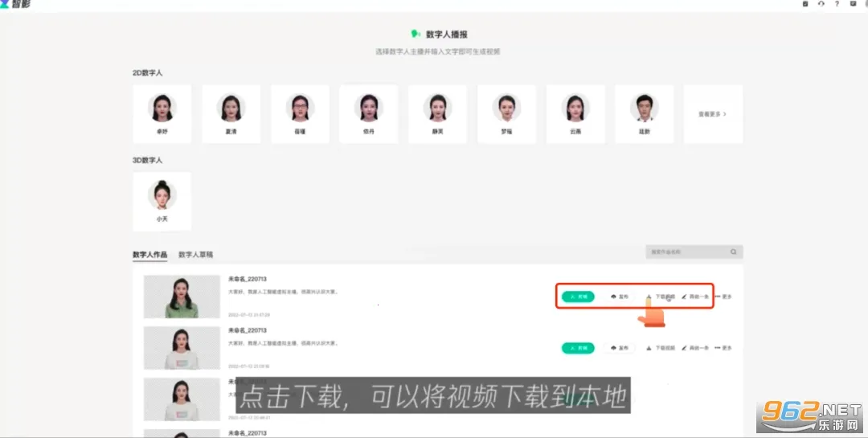The width and height of the screenshot is (868, 438).
Task: Click the notes icon left of headset
Action: pos(805,3)
